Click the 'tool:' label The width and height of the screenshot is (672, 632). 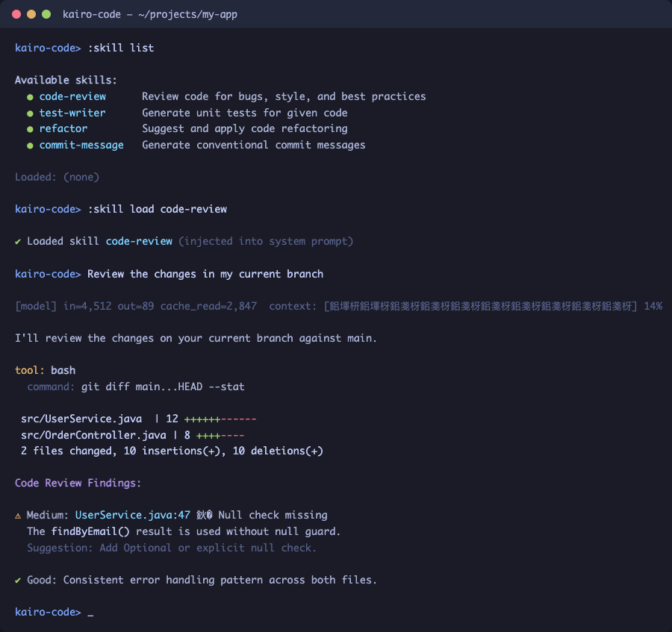(x=30, y=370)
